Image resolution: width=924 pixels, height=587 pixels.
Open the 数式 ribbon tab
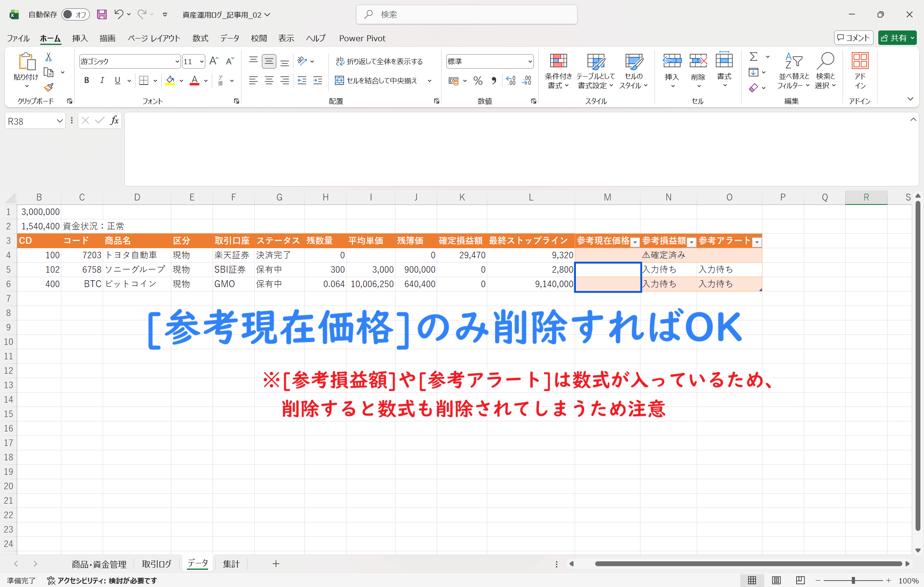(200, 38)
